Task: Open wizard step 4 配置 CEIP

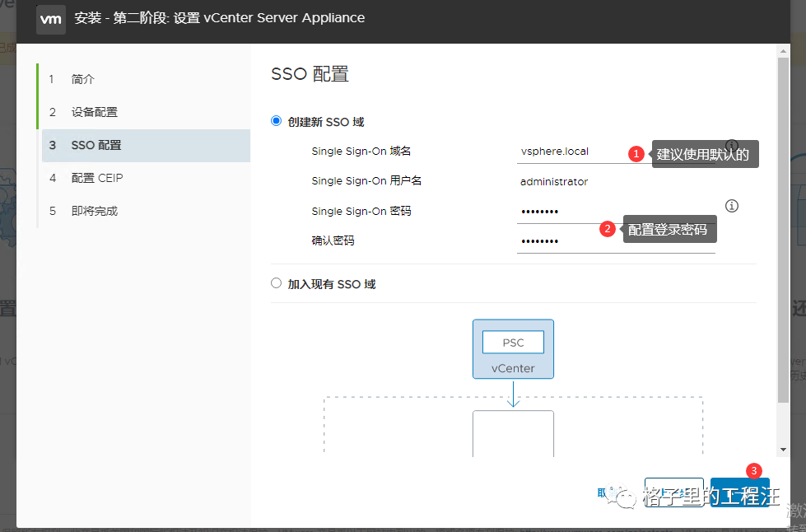Action: tap(144, 178)
